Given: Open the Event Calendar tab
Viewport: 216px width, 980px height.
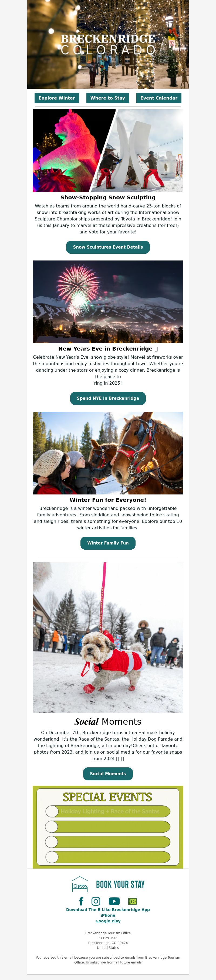Looking at the screenshot, I should (159, 98).
